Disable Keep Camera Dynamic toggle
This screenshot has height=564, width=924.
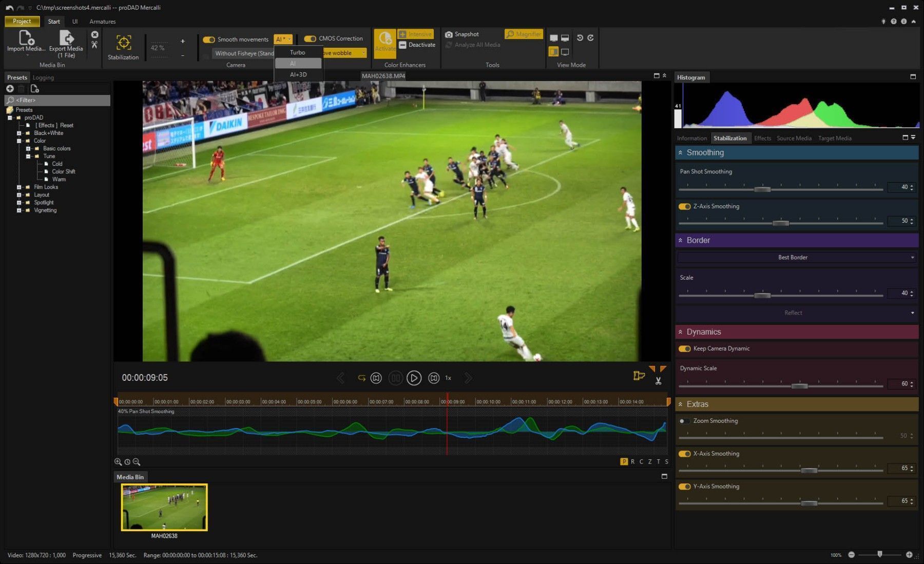click(684, 349)
